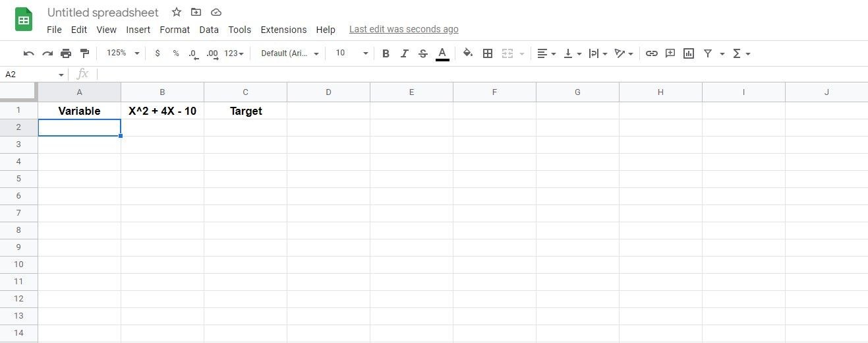Expand the 125% zoom dropdown
Image resolution: width=868 pixels, height=343 pixels.
123,53
